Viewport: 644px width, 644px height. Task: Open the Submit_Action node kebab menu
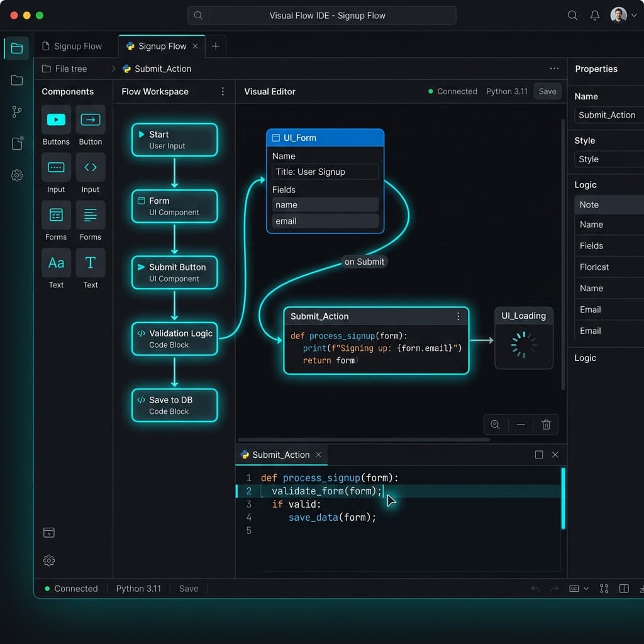click(x=458, y=316)
